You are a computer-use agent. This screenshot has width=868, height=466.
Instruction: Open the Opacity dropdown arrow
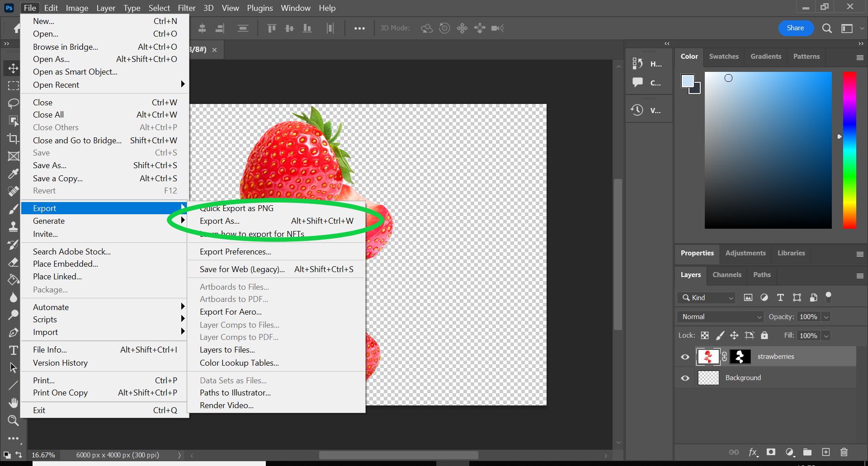(826, 317)
